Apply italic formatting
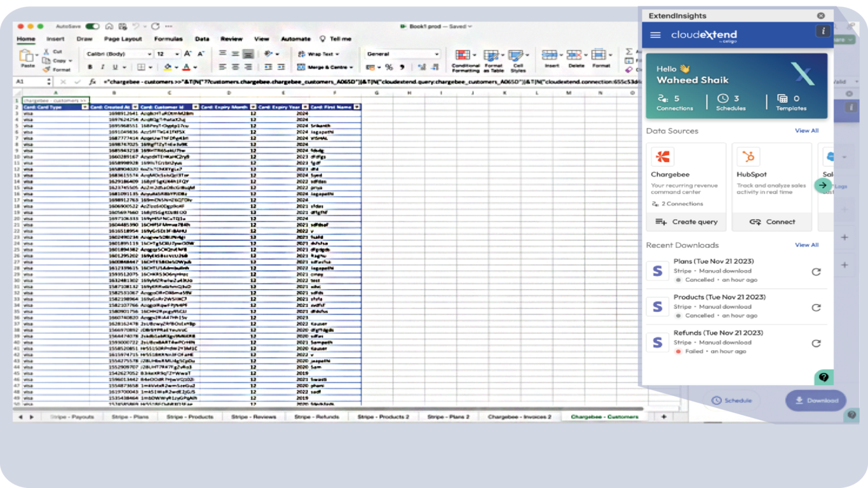Image resolution: width=868 pixels, height=488 pixels. point(102,67)
